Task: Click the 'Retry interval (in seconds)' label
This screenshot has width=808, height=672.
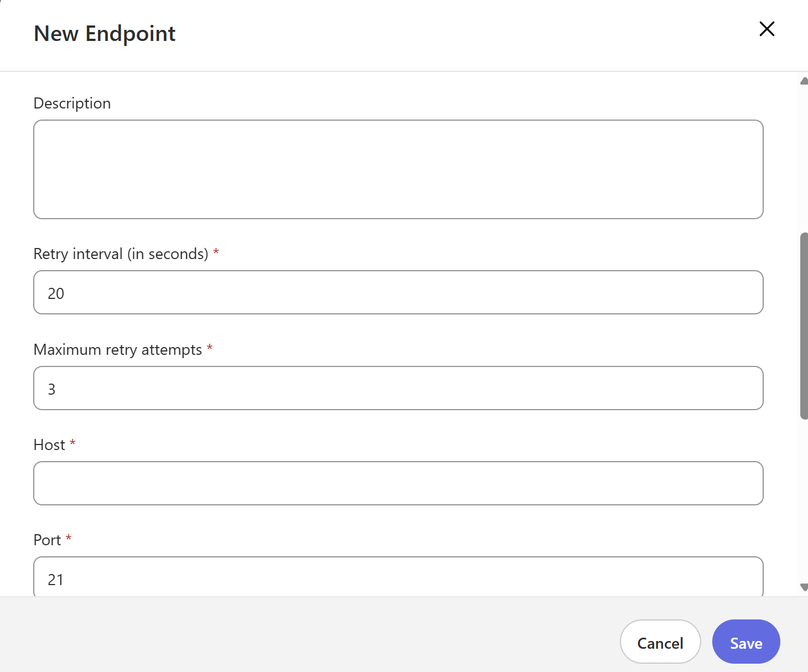Action: pos(121,254)
